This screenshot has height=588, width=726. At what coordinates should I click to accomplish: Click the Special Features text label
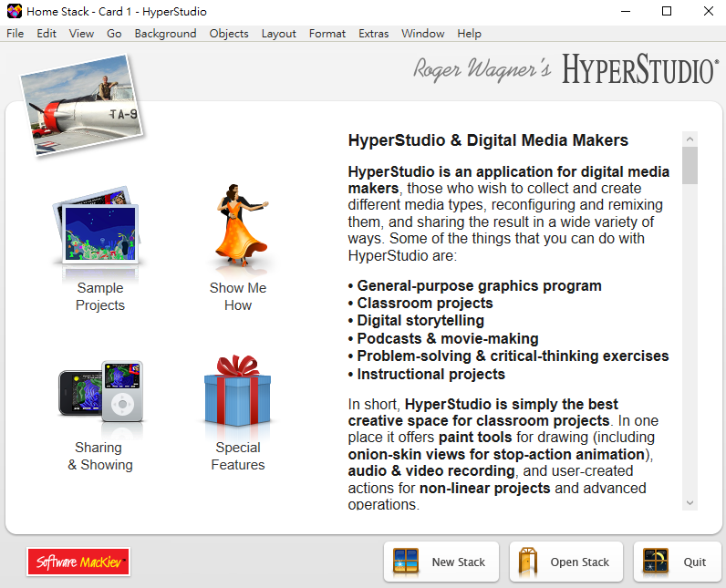click(238, 456)
